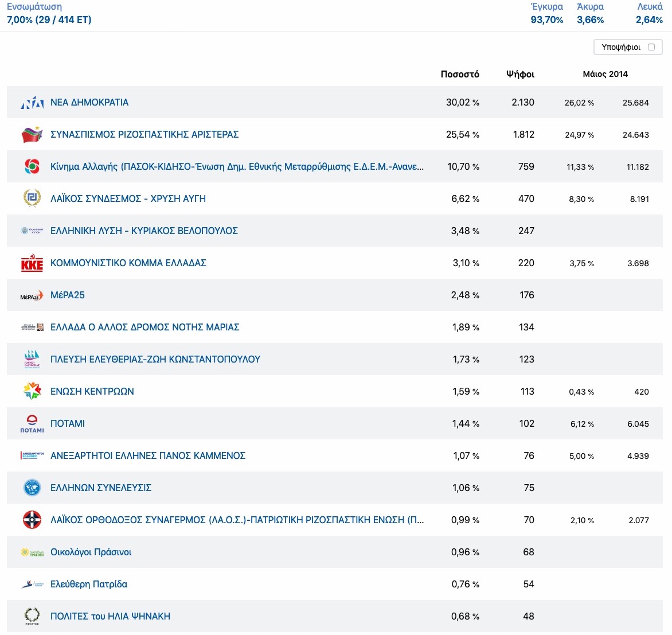Click the Έγκυρα 93,70% value
The height and width of the screenshot is (635, 672).
pos(547,20)
